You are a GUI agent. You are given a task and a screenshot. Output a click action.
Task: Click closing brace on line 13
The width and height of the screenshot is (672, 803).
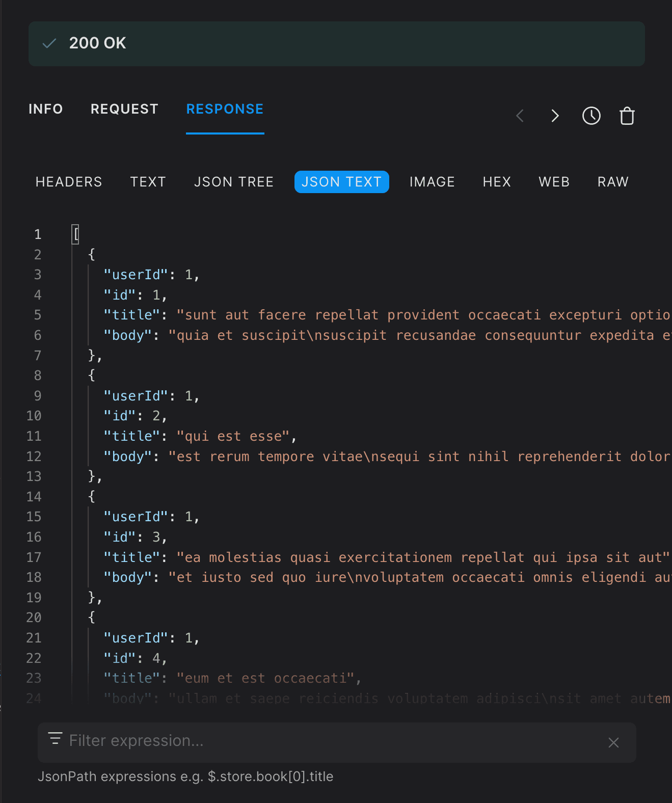coord(95,476)
